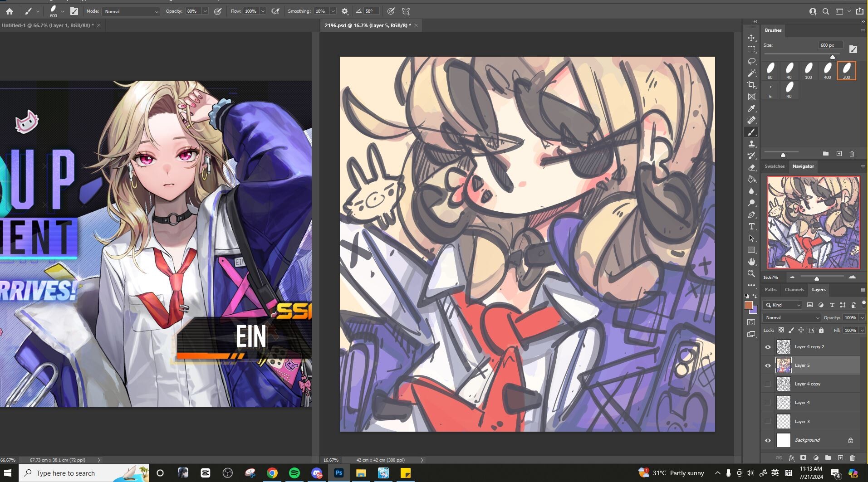
Task: Open brush settings gear for smoothing options
Action: click(345, 11)
